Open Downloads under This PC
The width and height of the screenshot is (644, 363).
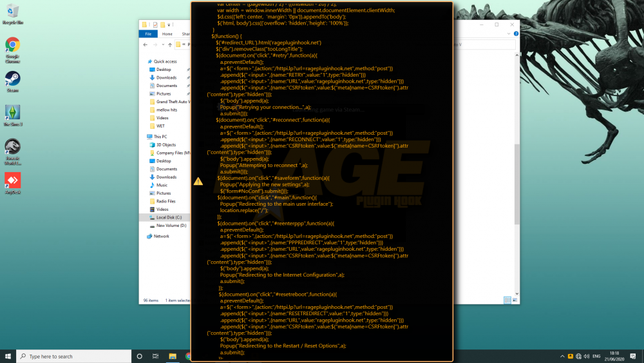click(166, 177)
